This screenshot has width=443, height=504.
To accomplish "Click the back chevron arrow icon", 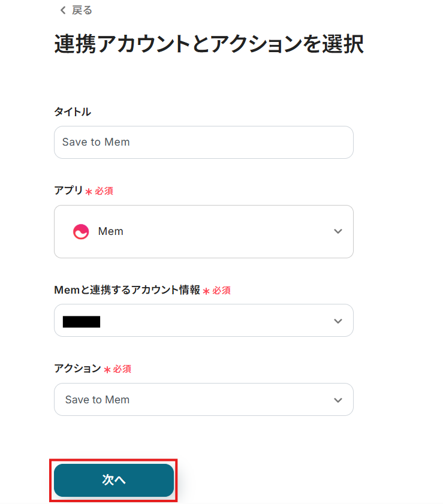I will click(x=63, y=11).
